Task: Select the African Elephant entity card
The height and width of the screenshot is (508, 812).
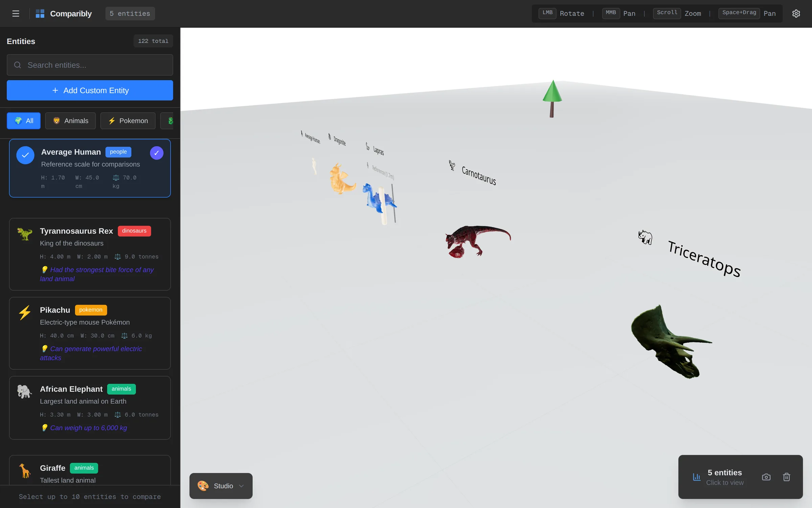Action: [90, 407]
